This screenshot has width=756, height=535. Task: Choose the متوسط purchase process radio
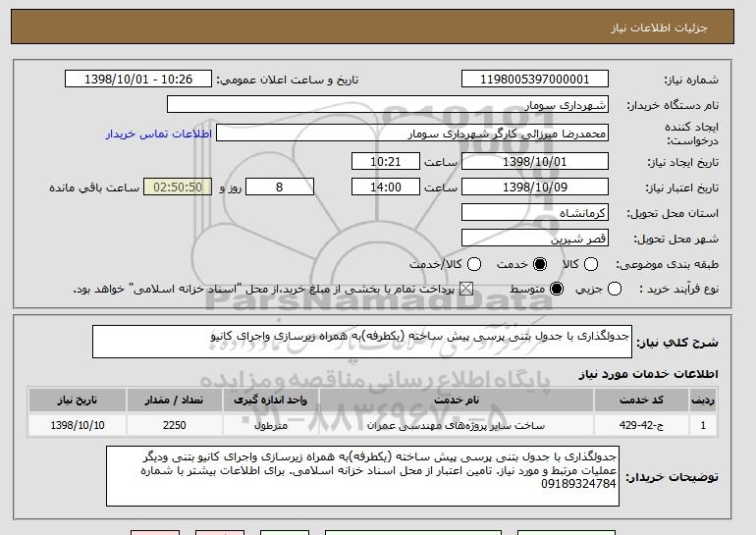[x=557, y=289]
